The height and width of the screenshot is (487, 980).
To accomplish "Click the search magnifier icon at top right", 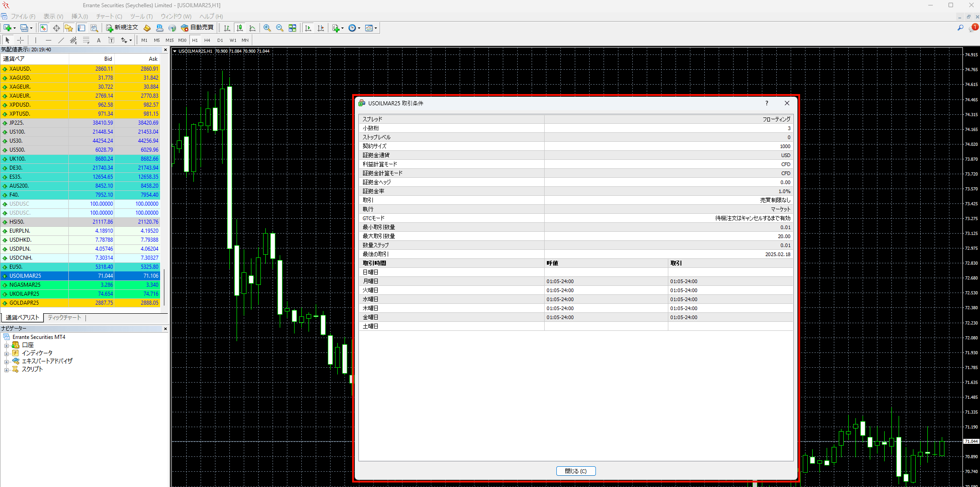I will point(960,28).
